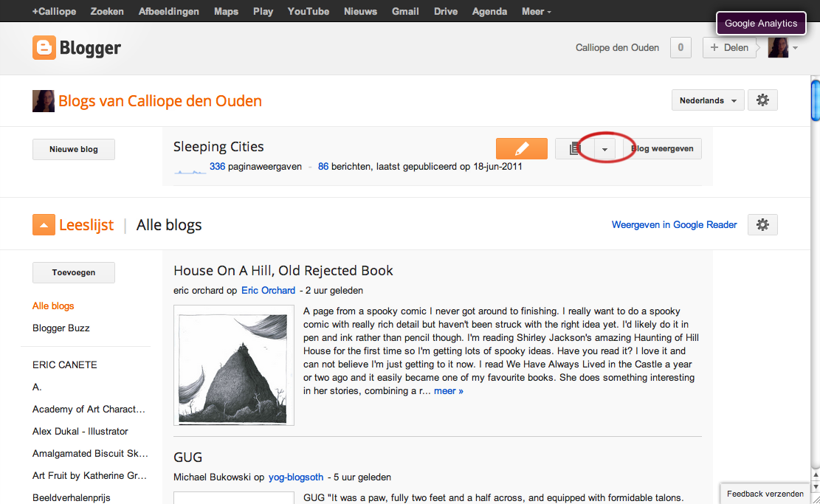Open YouTube in the Google bar
820x504 pixels.
click(x=308, y=12)
